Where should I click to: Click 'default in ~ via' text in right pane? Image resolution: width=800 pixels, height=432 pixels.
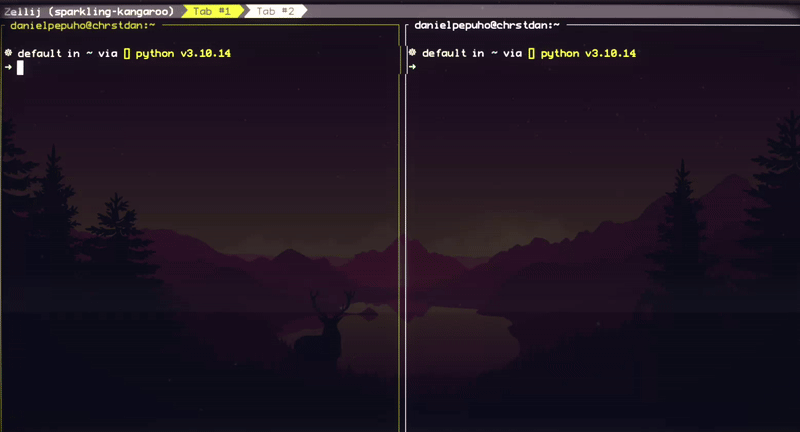click(472, 53)
